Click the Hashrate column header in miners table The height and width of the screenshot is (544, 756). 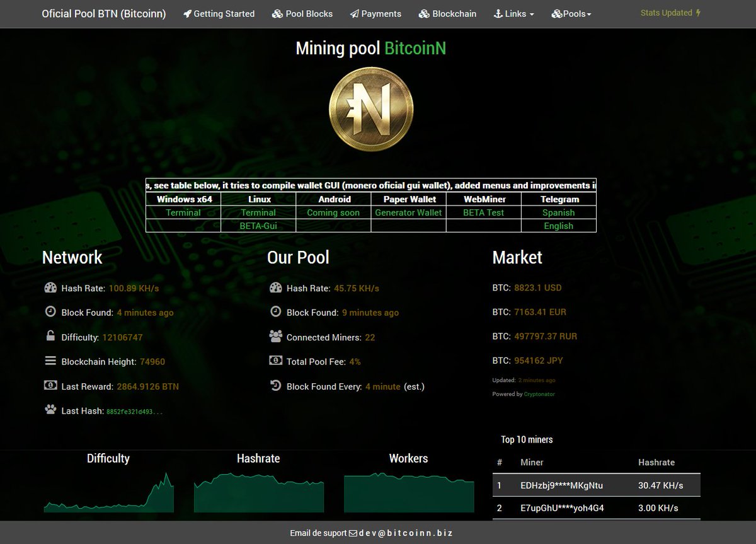(x=656, y=462)
